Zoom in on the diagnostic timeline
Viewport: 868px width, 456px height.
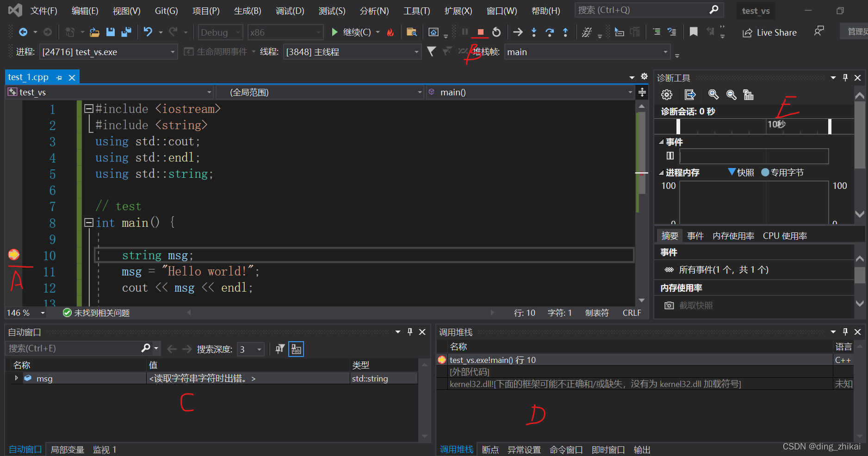click(x=713, y=95)
